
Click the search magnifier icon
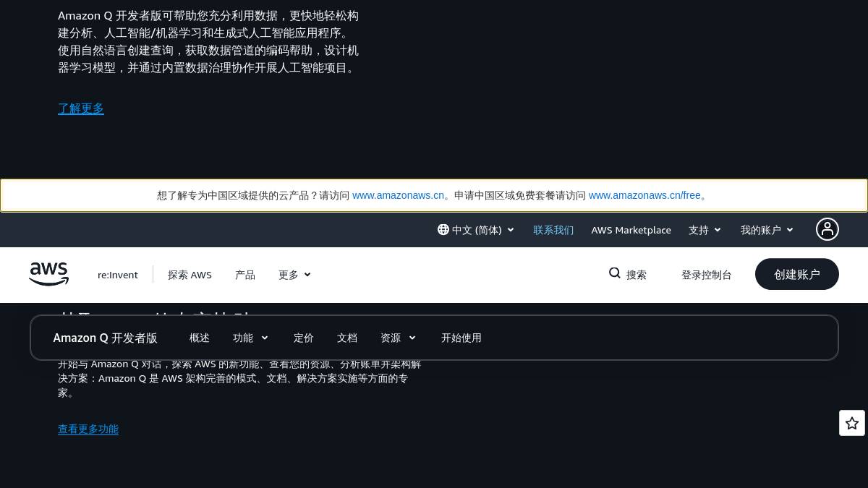(x=615, y=273)
